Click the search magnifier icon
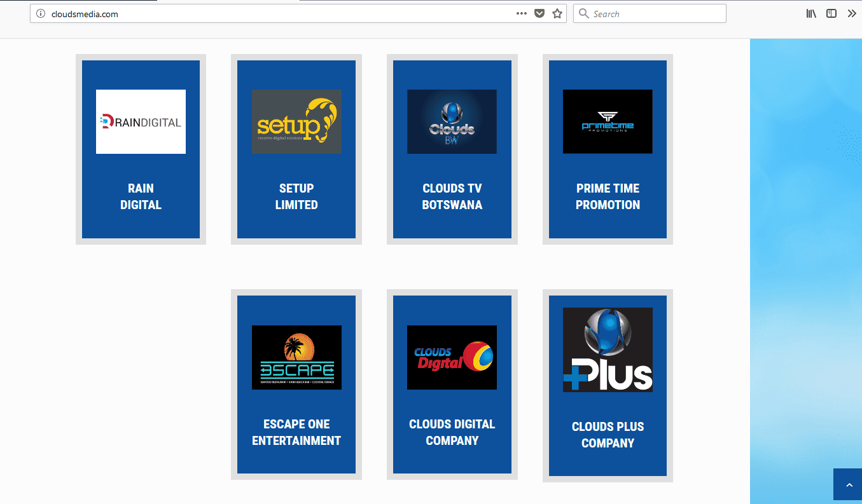The image size is (862, 504). 583,13
